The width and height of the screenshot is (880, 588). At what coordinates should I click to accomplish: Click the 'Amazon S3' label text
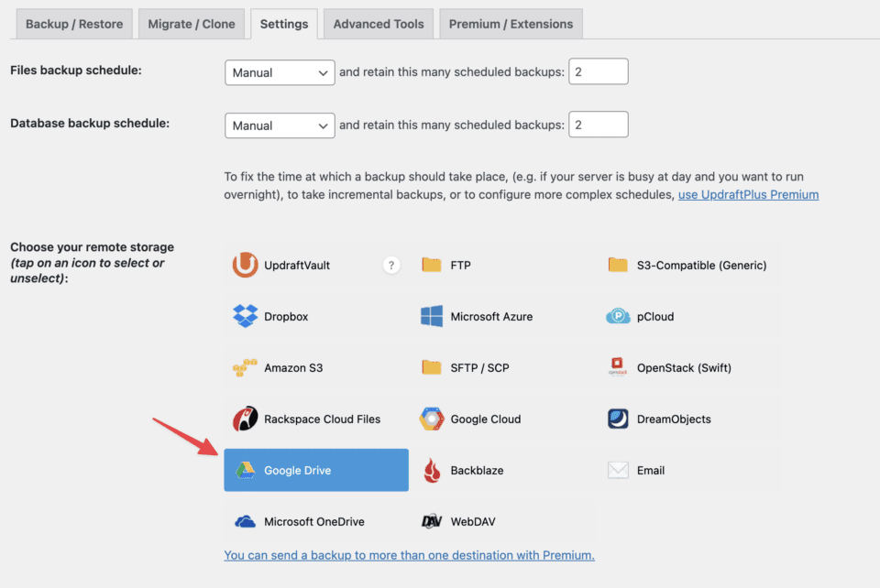[293, 367]
